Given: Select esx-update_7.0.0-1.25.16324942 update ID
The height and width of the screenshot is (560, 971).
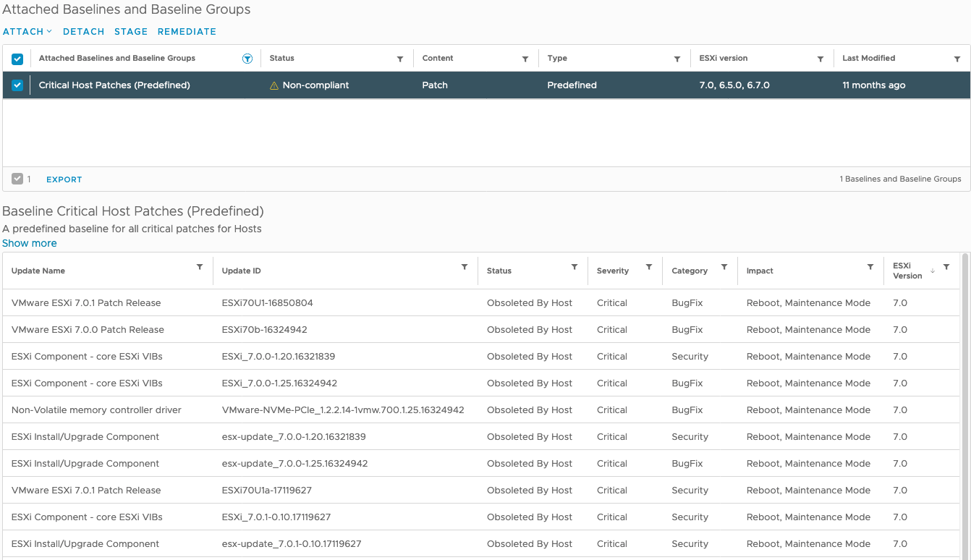Looking at the screenshot, I should point(295,464).
